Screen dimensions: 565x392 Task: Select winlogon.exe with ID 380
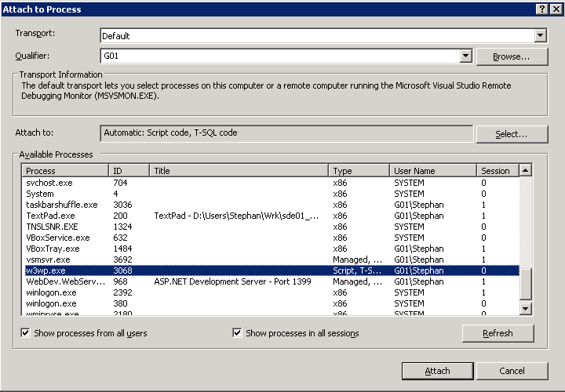271,303
